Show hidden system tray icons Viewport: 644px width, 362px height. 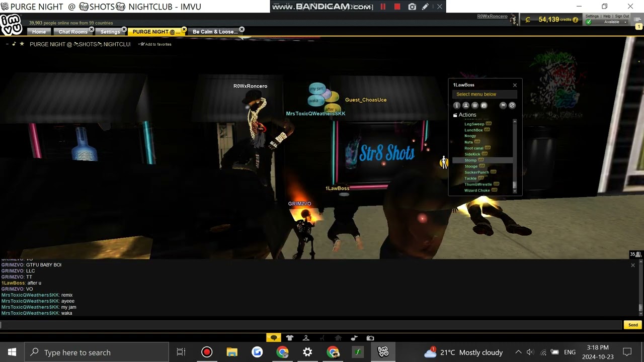pos(518,352)
